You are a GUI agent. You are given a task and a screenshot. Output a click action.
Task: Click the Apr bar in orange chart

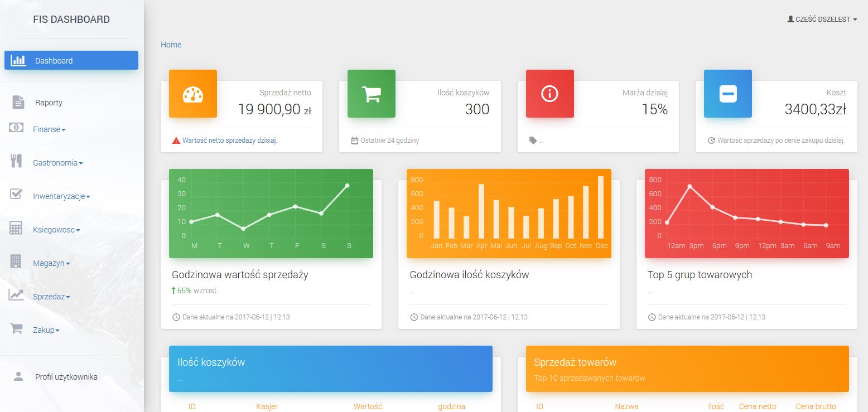[481, 211]
